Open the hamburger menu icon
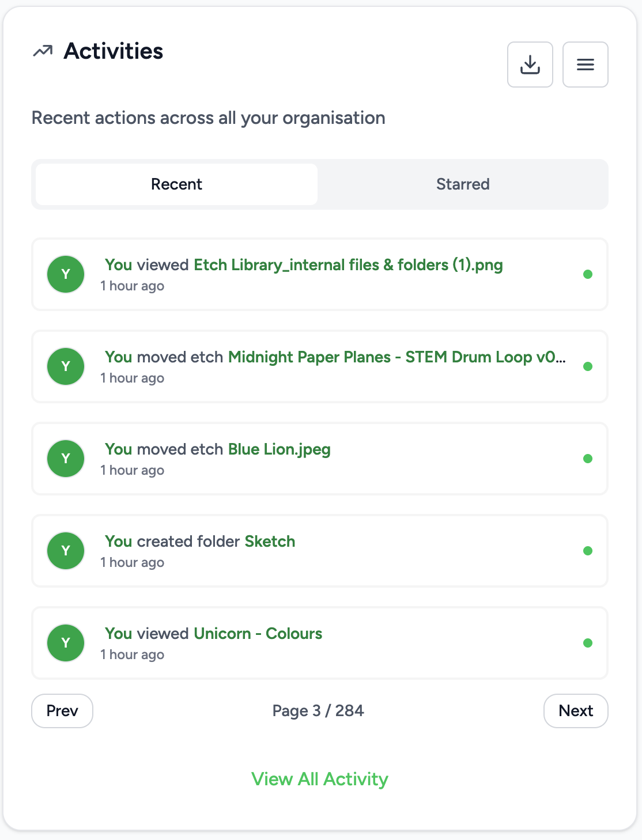The height and width of the screenshot is (840, 642). pos(585,65)
